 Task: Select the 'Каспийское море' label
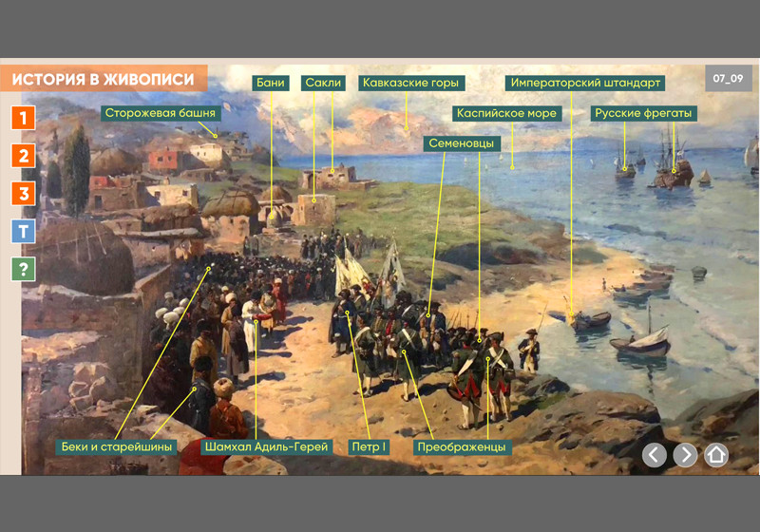point(506,113)
